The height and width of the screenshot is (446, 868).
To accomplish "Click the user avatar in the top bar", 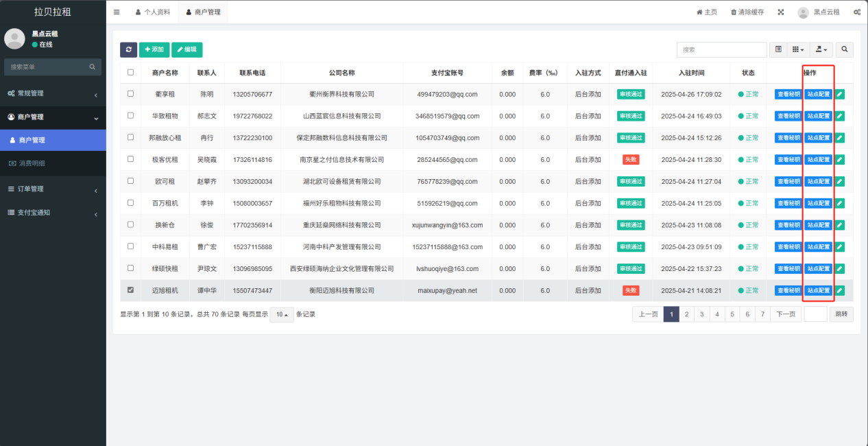I will pos(803,12).
